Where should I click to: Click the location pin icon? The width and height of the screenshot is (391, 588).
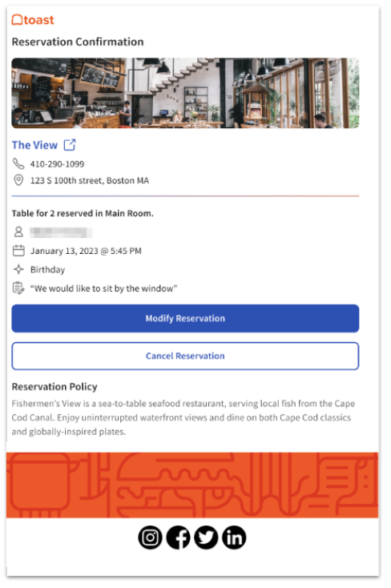[18, 180]
